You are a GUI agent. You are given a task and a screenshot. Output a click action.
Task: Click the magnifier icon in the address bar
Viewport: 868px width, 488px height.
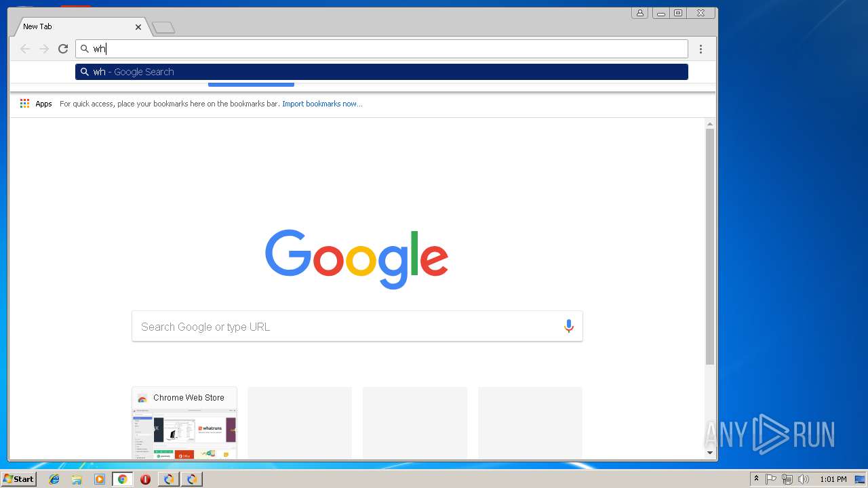click(85, 49)
